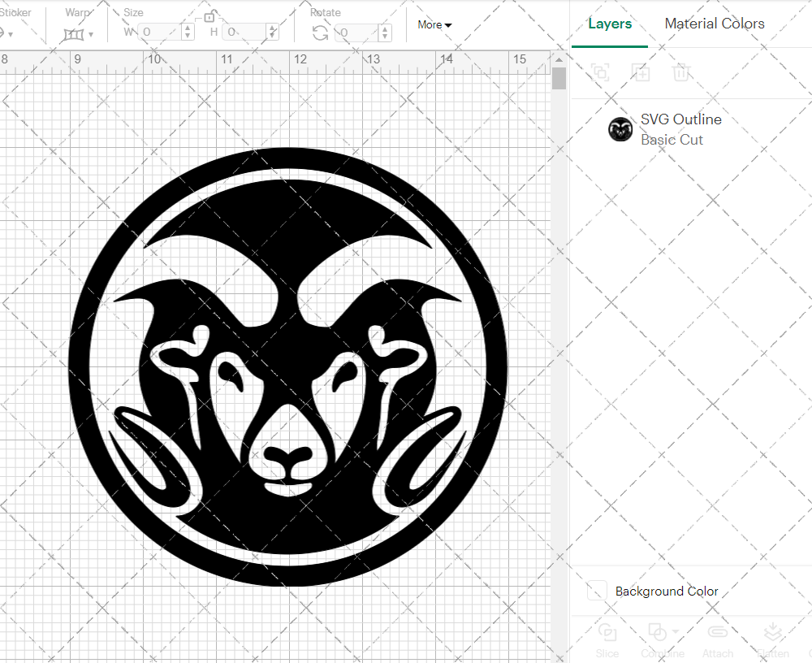This screenshot has width=812, height=663.
Task: Open the Combine dropdown arrow
Action: pos(675,631)
